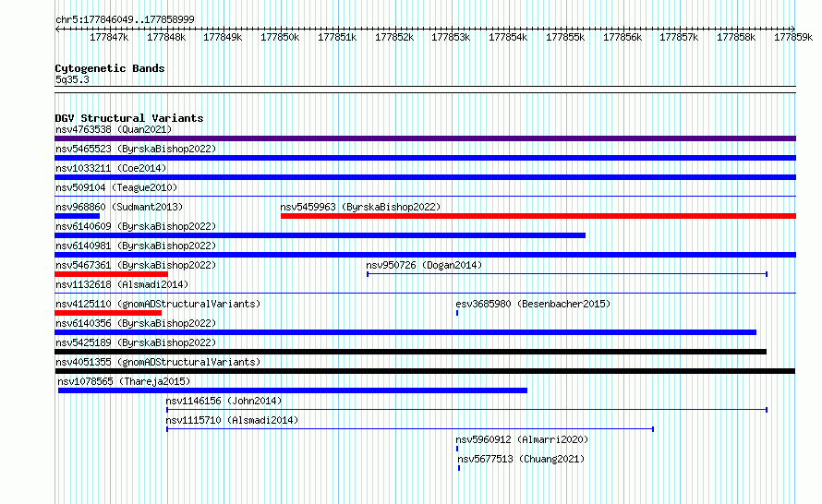Click ruler position 177847k
Image resolution: width=822 pixels, height=504 pixels.
tap(109, 37)
